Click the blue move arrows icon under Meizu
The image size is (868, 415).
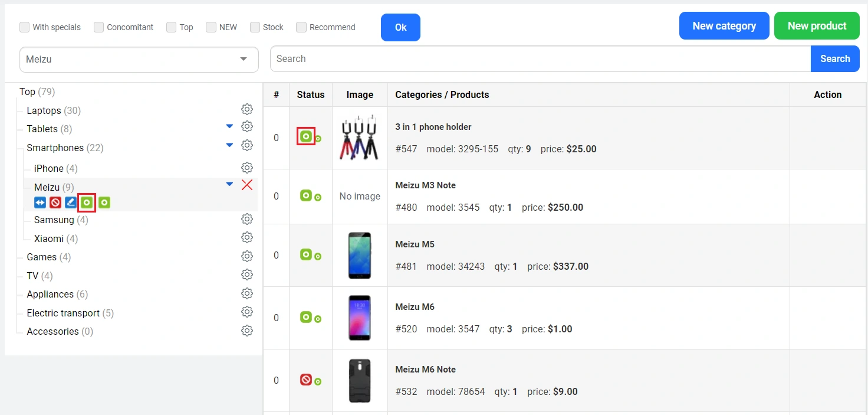click(x=40, y=203)
